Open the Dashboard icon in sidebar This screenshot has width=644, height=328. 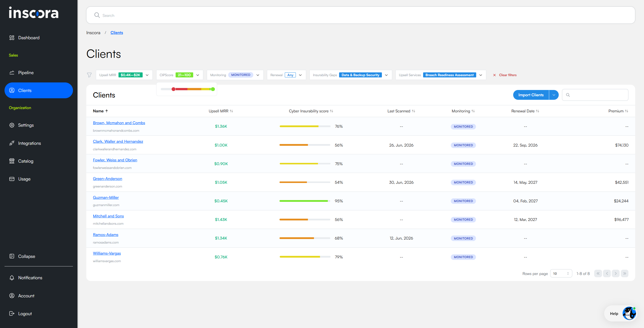tap(12, 38)
